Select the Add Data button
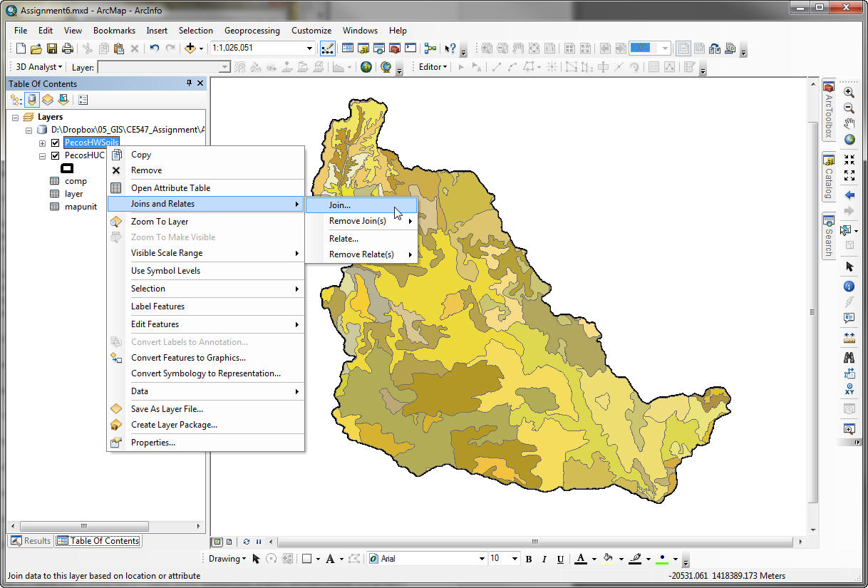Viewport: 868px width, 588px height. [190, 48]
